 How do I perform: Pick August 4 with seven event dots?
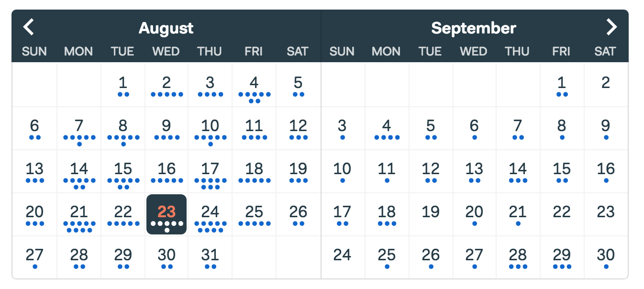click(254, 85)
